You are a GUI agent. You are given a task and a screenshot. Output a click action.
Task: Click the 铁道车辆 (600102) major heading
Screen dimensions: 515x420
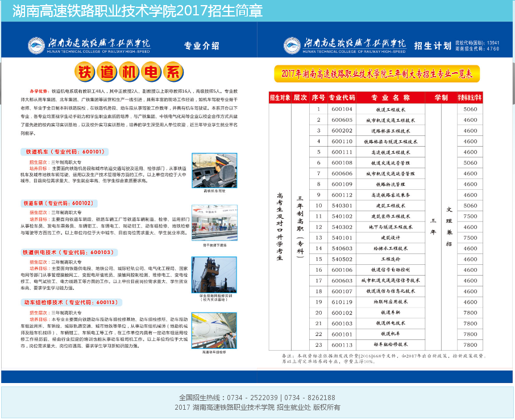(57, 203)
